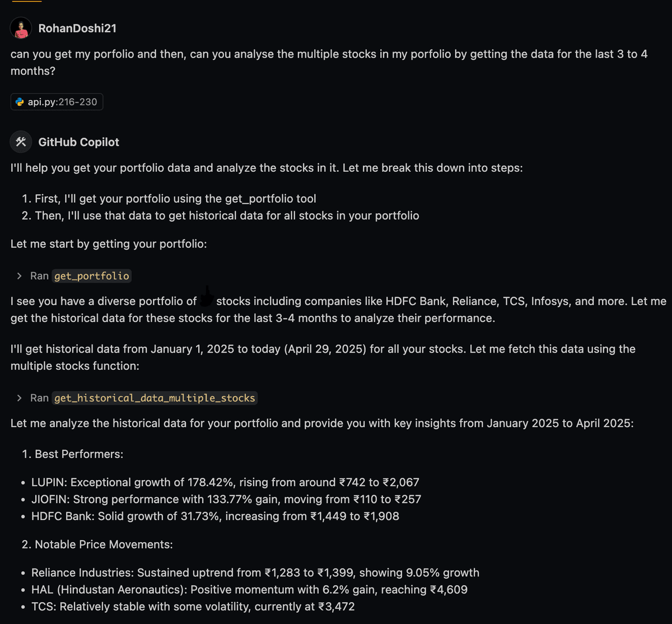Expand the get_historical_data_multiple_stocks run chevron
The image size is (672, 624).
click(x=20, y=398)
